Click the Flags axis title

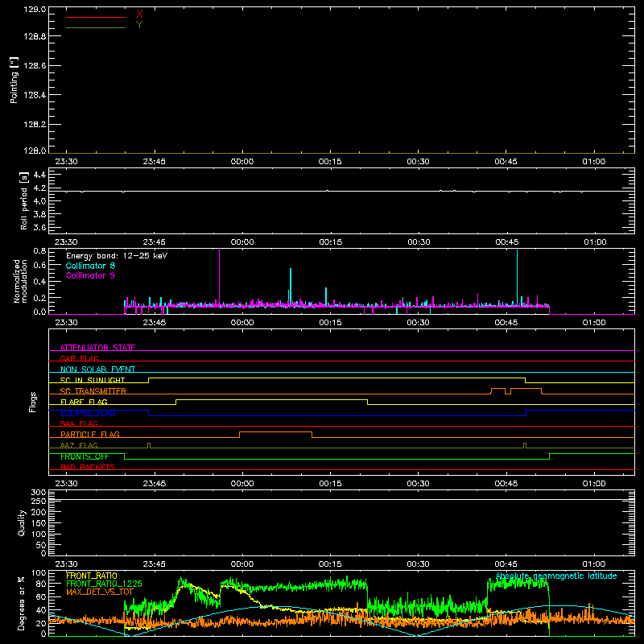click(x=32, y=402)
